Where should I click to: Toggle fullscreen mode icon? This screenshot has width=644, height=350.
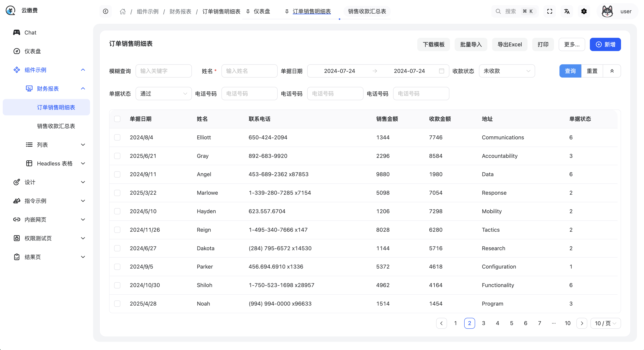(550, 11)
